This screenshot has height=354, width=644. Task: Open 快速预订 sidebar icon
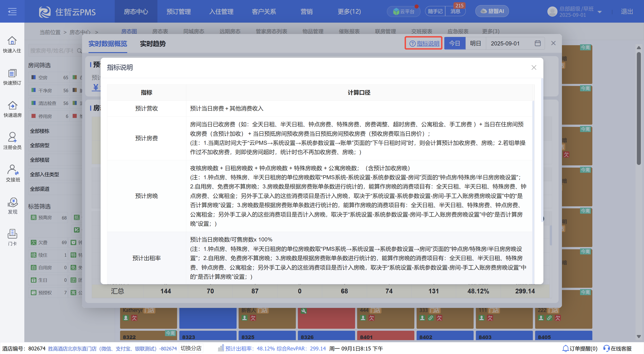12,73
